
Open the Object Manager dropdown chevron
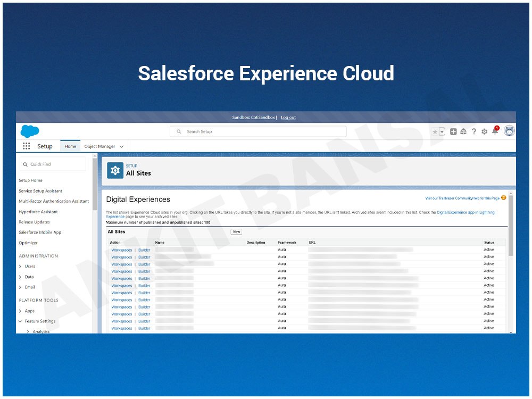pyautogui.click(x=121, y=147)
